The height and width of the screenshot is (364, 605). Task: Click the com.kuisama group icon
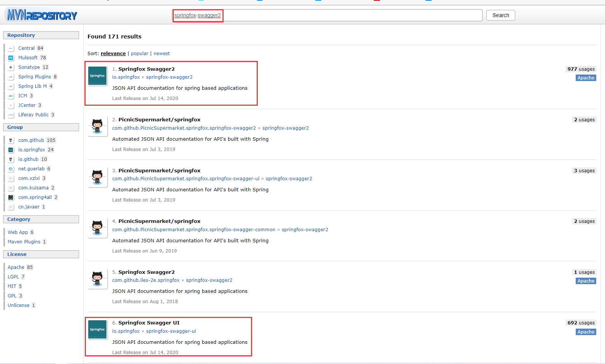(11, 188)
